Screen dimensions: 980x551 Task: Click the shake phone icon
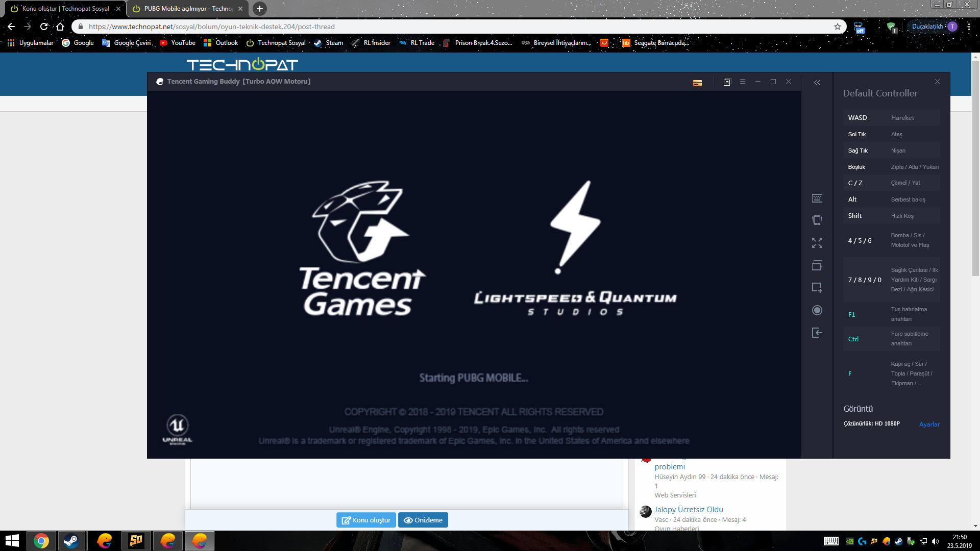point(817,220)
